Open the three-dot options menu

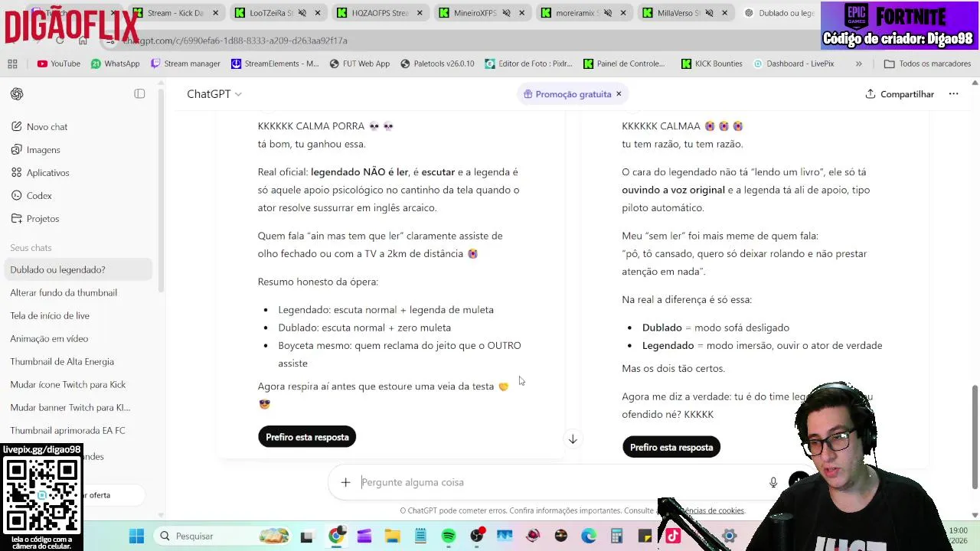953,94
